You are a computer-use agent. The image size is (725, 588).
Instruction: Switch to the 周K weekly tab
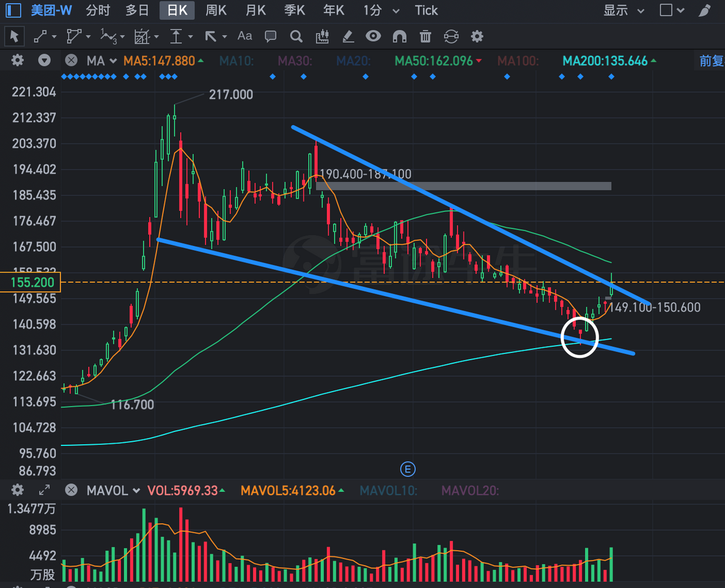click(216, 10)
